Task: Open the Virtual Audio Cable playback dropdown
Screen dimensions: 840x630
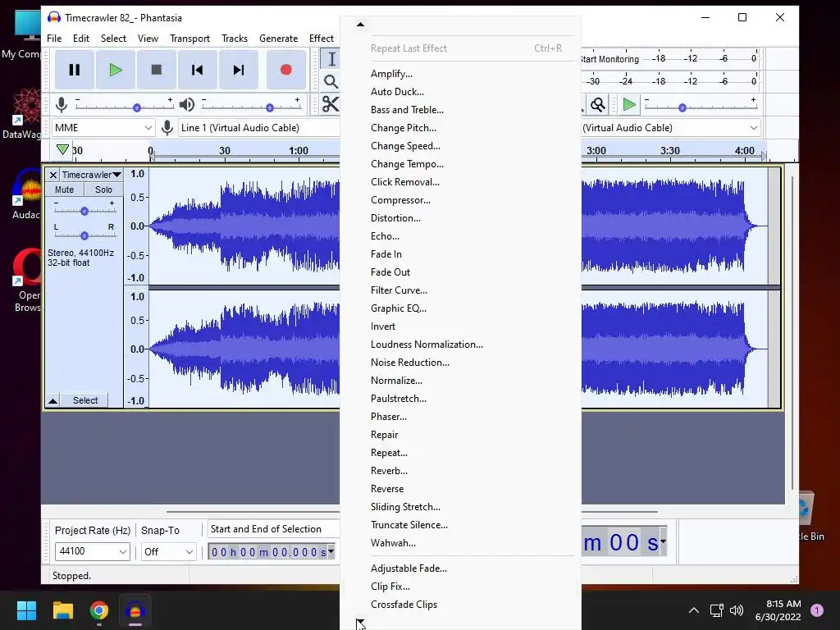Action: [x=669, y=127]
